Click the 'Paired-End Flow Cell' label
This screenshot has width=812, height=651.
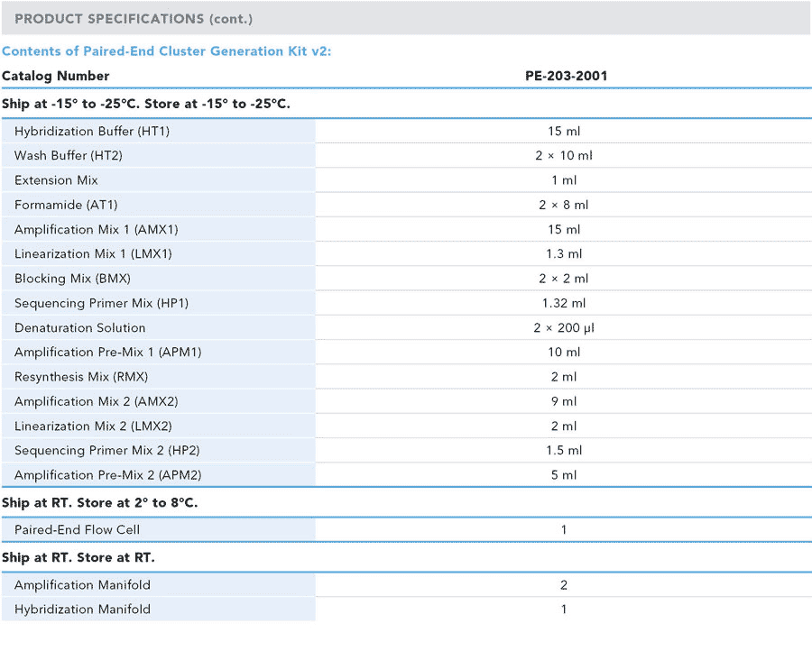pyautogui.click(x=78, y=530)
